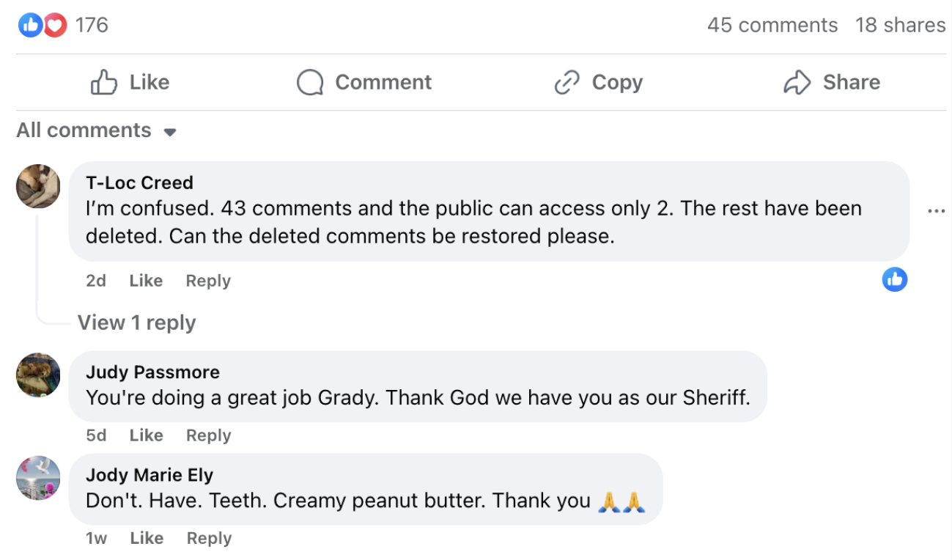Click the Copy link button
The height and width of the screenshot is (560, 952).
pos(599,82)
